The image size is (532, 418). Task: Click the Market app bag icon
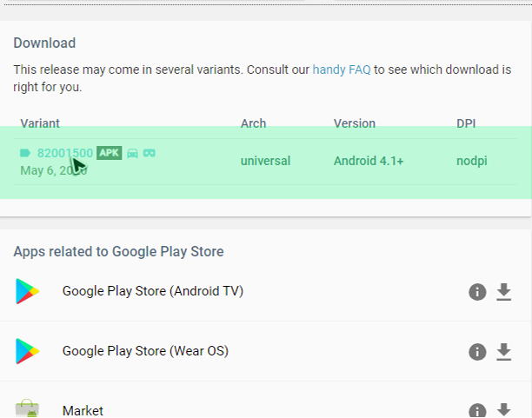[28, 408]
